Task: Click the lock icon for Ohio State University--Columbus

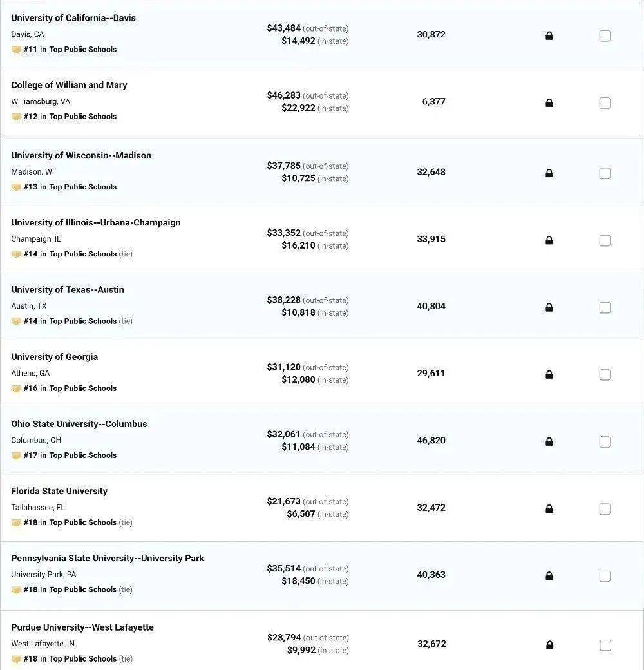Action: click(x=549, y=442)
